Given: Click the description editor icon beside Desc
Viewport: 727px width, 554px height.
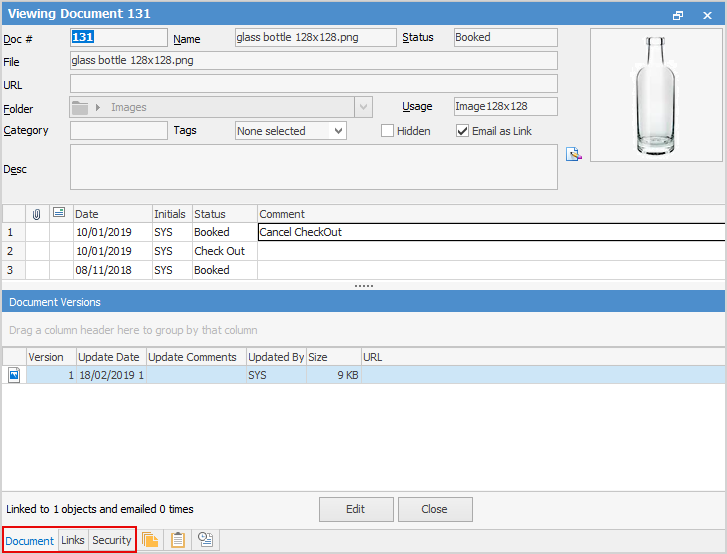Looking at the screenshot, I should (573, 154).
